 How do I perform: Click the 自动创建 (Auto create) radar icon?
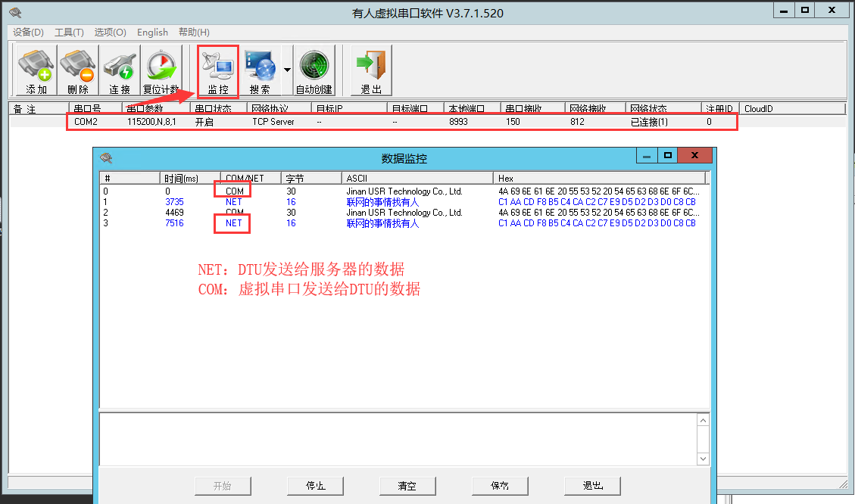314,70
